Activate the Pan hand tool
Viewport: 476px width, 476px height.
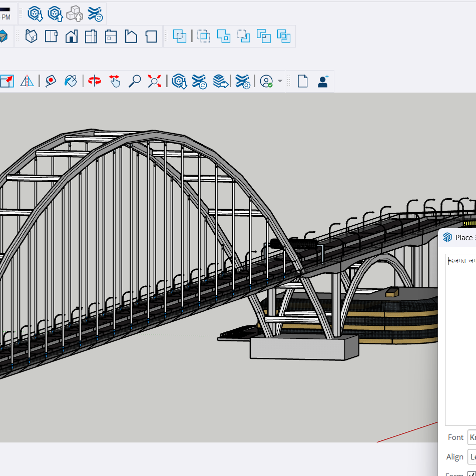(x=115, y=82)
